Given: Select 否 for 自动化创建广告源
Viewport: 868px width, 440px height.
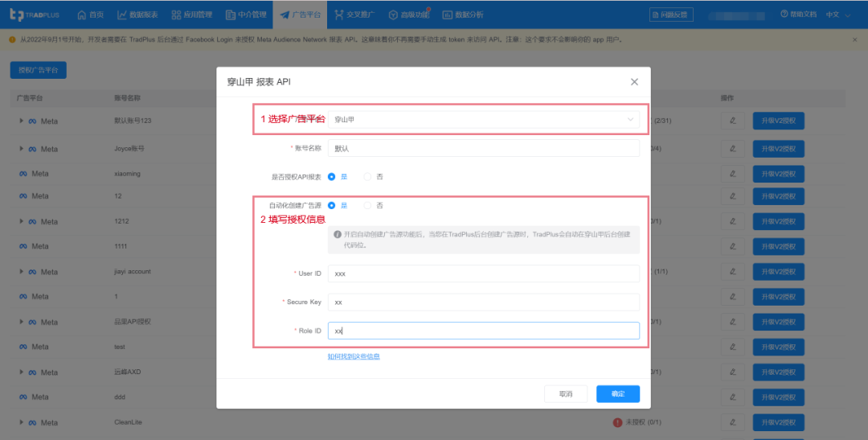Looking at the screenshot, I should tap(368, 205).
